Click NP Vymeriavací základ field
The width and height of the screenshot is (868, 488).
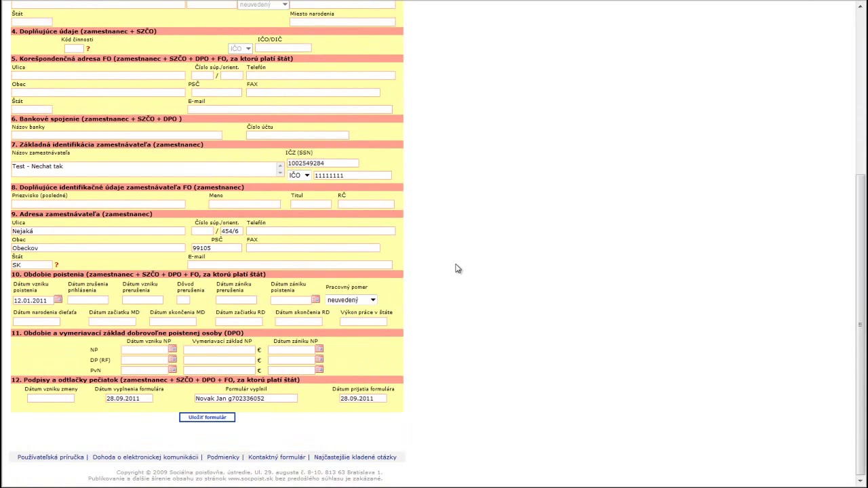(219, 350)
